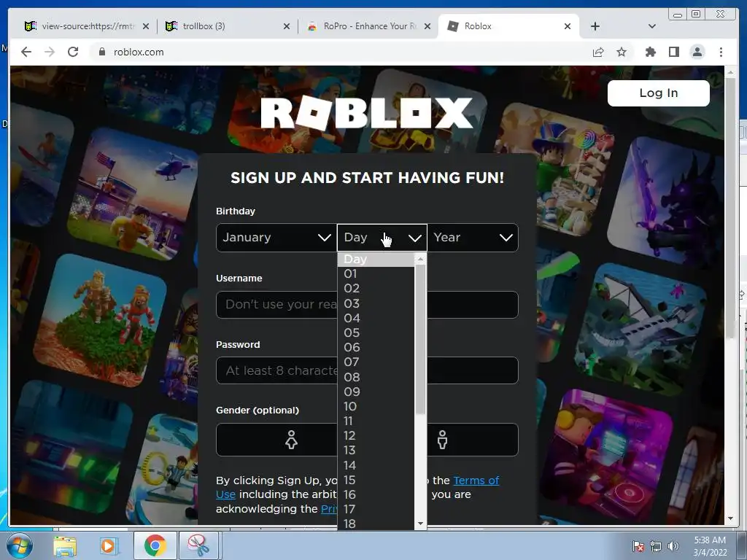Toggle the browser side panel icon
This screenshot has height=560, width=747.
click(673, 52)
